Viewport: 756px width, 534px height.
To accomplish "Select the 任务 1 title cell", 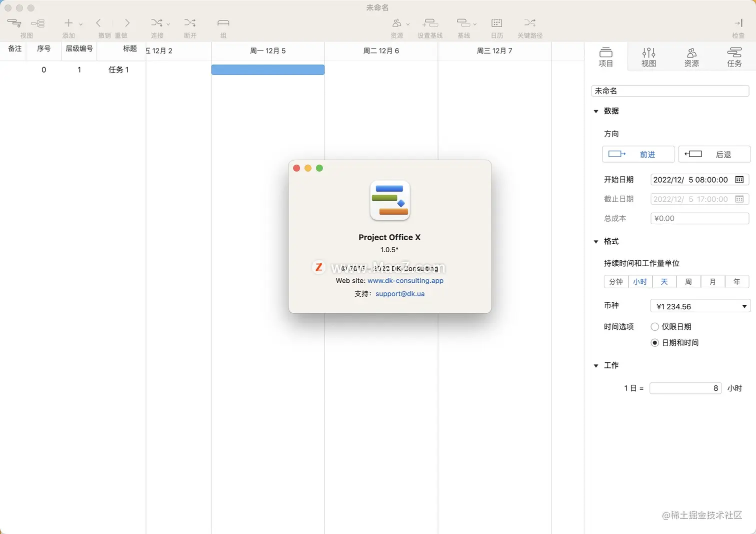I will pos(118,70).
